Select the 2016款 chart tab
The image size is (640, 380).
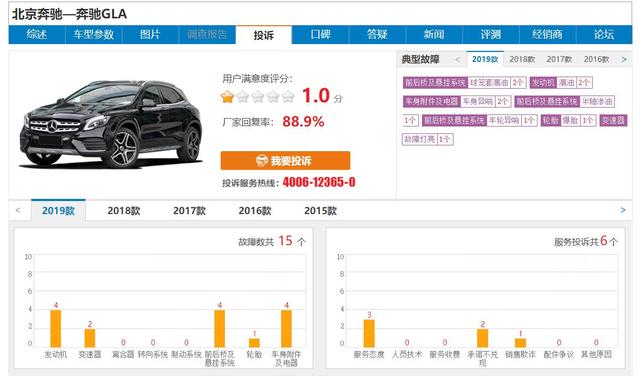(255, 211)
